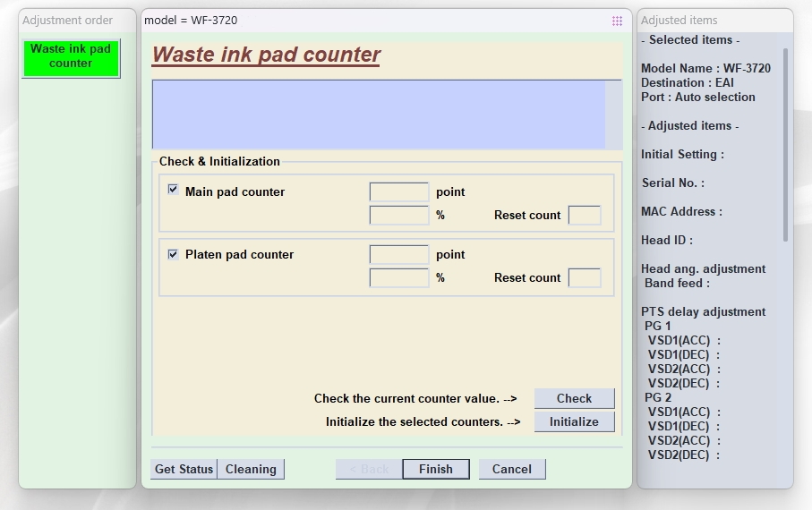The width and height of the screenshot is (812, 510).
Task: Click the disabled Back button
Action: click(369, 469)
